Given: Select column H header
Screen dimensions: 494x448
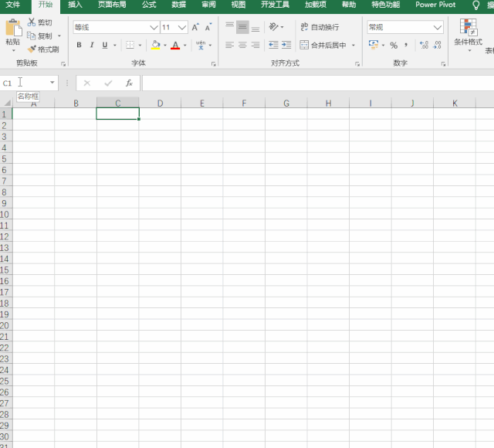Looking at the screenshot, I should pos(328,103).
